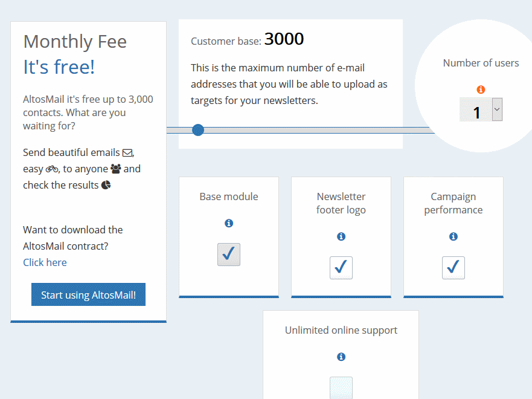Toggle the Base module checkbox
The height and width of the screenshot is (399, 532).
(x=229, y=255)
